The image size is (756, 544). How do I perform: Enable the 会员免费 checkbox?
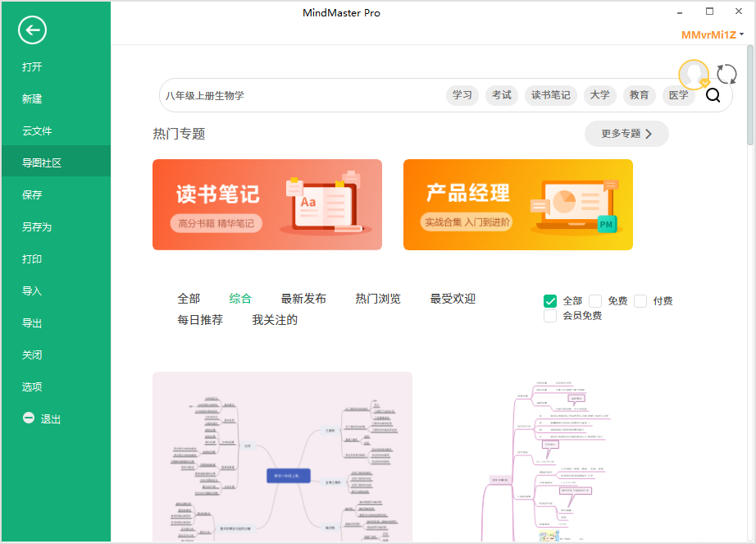(550, 316)
